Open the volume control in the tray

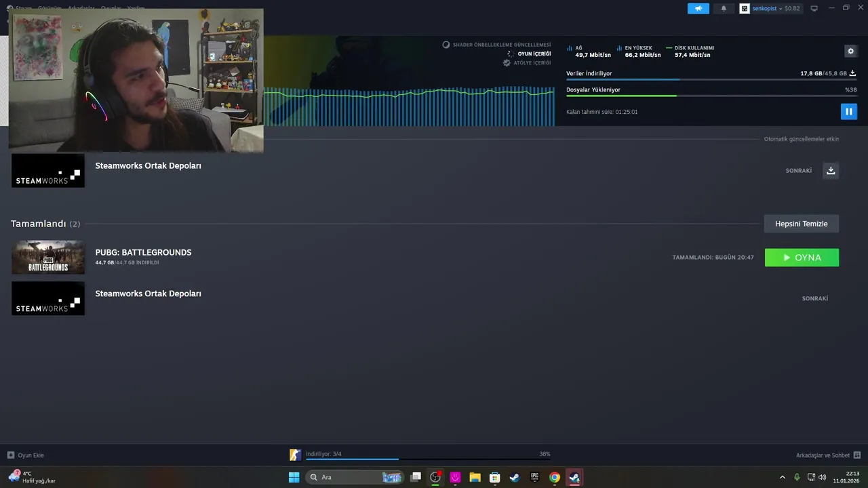point(823,477)
